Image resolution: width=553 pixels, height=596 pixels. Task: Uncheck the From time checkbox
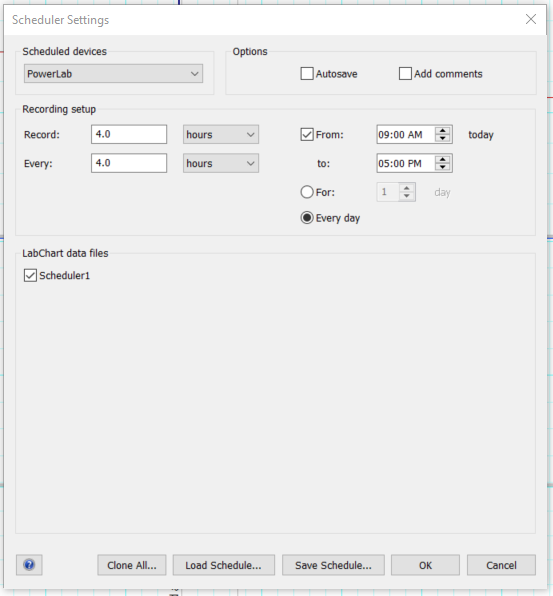click(307, 135)
